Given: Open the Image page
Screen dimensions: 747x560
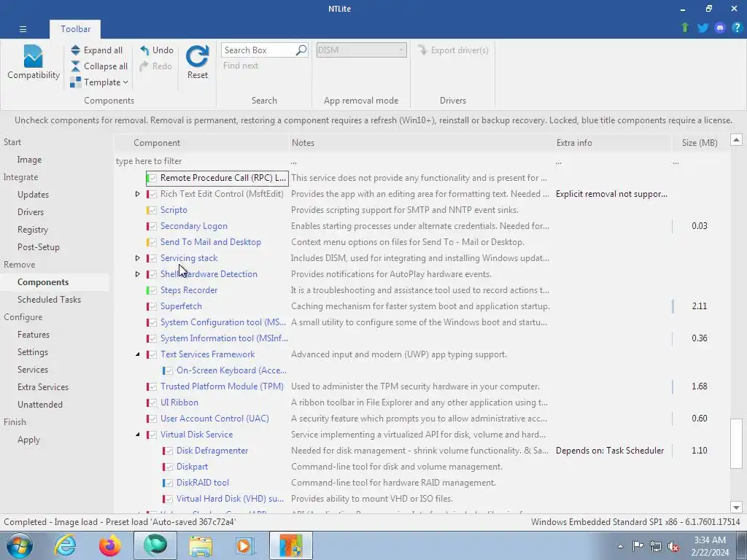Looking at the screenshot, I should (29, 160).
